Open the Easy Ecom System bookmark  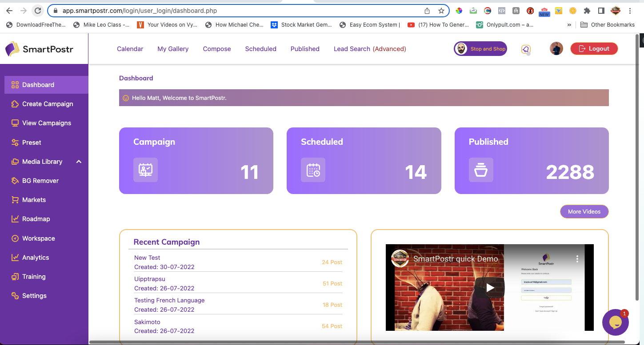(369, 25)
